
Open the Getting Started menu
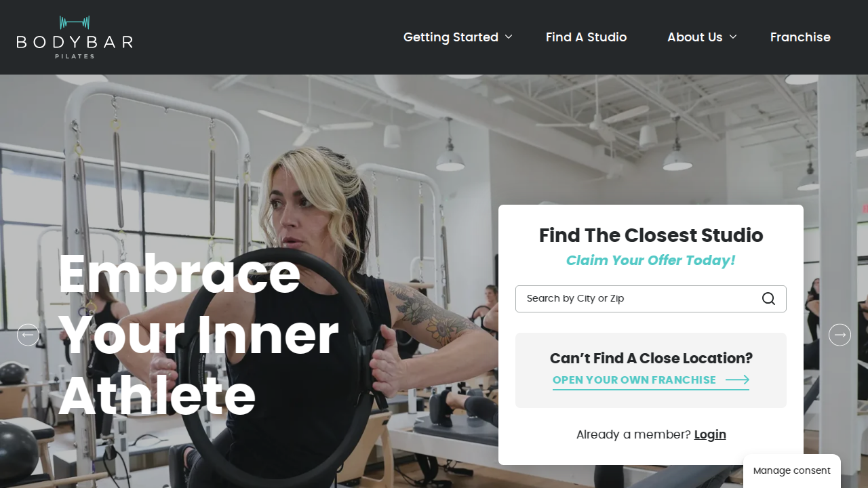click(451, 37)
